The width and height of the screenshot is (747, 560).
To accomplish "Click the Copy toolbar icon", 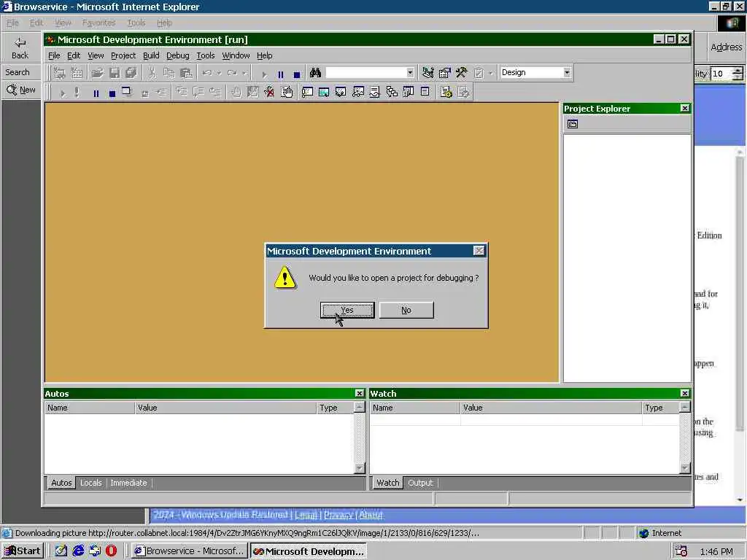I will click(169, 73).
